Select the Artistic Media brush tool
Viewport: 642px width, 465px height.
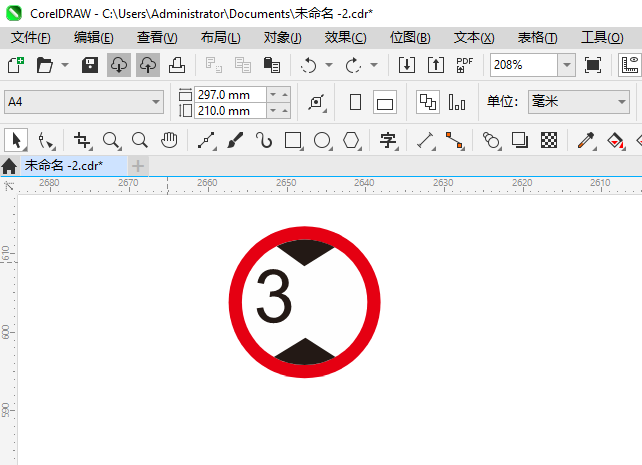(x=235, y=140)
